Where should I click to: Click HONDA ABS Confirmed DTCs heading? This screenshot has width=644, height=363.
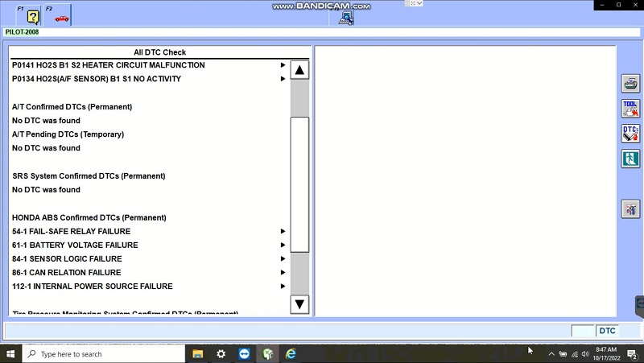pyautogui.click(x=89, y=217)
